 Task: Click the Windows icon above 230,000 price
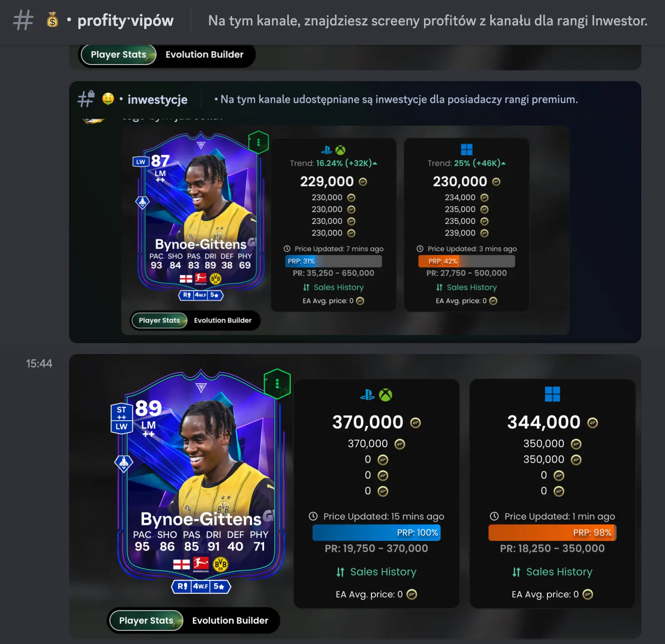466,149
